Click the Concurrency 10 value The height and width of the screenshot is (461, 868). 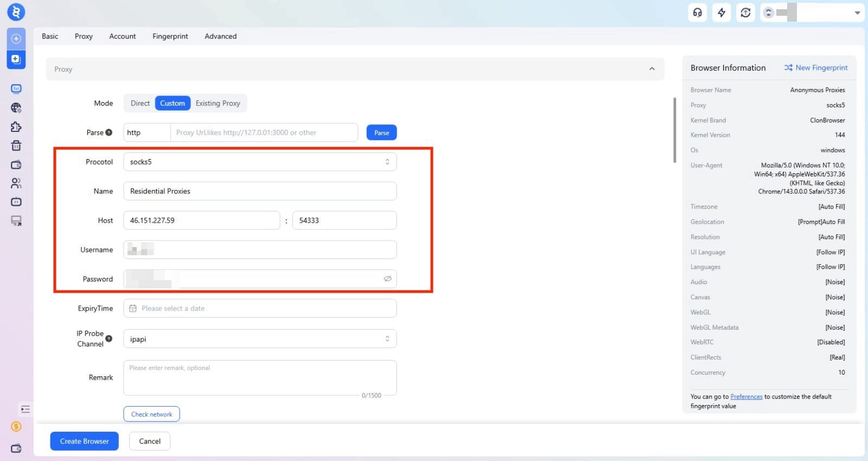pyautogui.click(x=841, y=372)
